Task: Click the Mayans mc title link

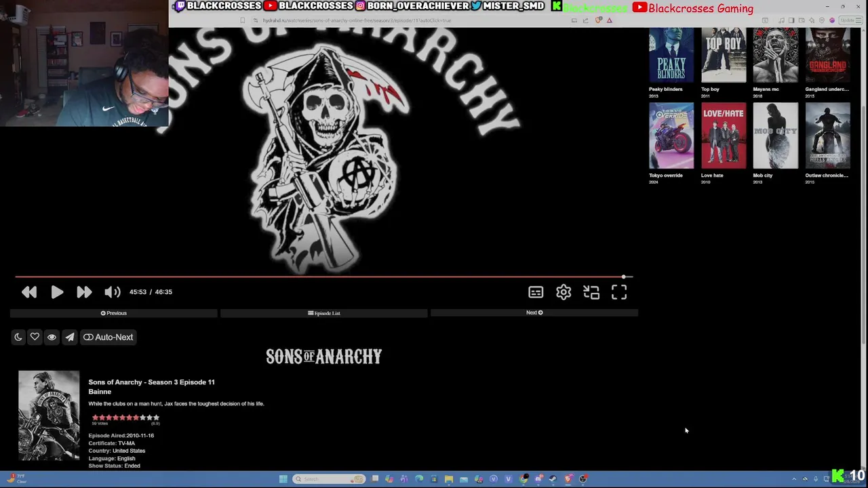Action: tap(766, 89)
